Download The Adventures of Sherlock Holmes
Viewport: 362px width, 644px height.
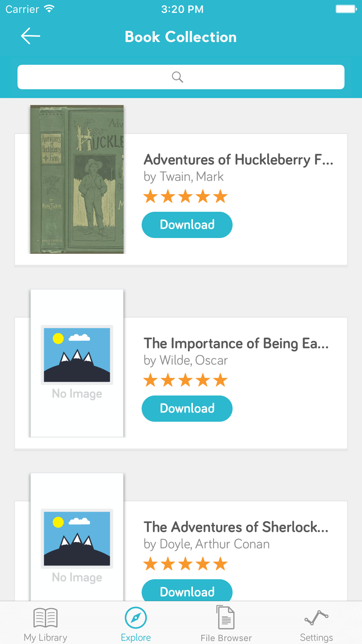pos(187,590)
